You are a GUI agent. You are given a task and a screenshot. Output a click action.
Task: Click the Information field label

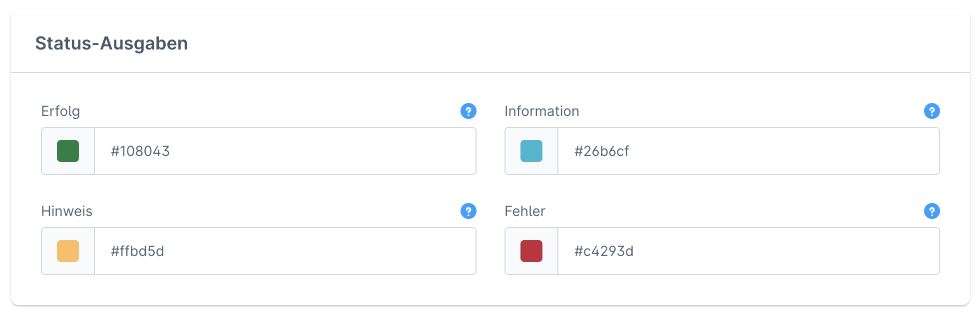[x=541, y=111]
